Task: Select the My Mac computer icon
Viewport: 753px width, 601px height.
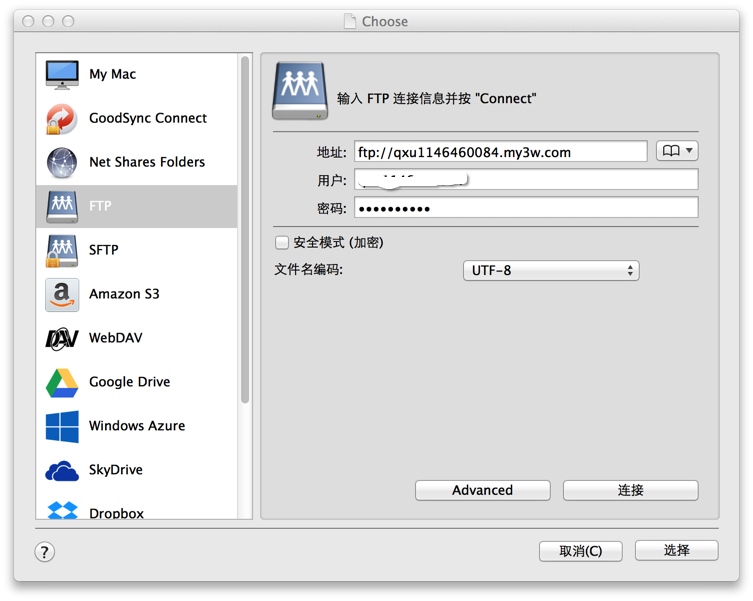Action: click(62, 74)
